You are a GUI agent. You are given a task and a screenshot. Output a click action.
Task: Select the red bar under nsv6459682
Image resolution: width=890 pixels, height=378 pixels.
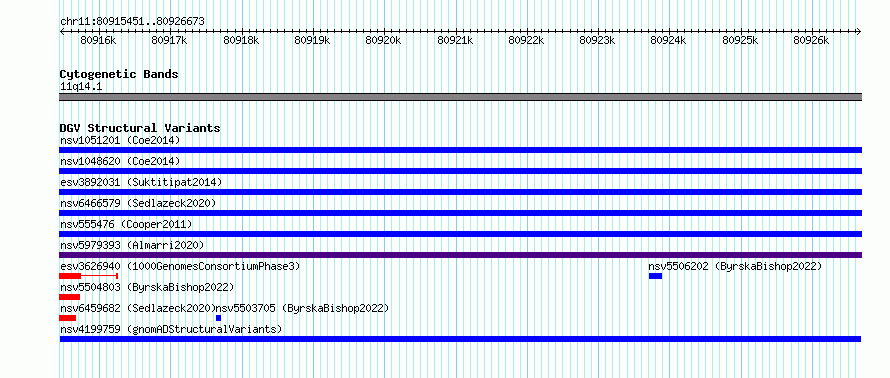(x=68, y=318)
